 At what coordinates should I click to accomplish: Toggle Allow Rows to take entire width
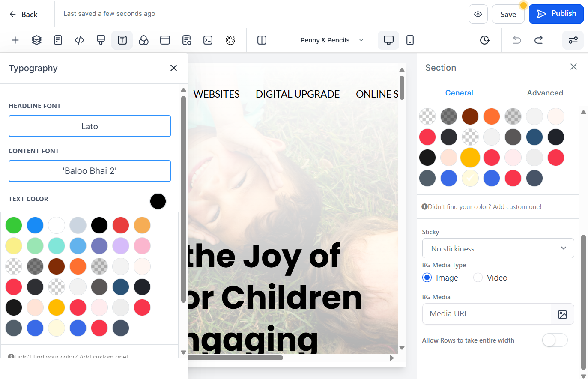(x=555, y=340)
